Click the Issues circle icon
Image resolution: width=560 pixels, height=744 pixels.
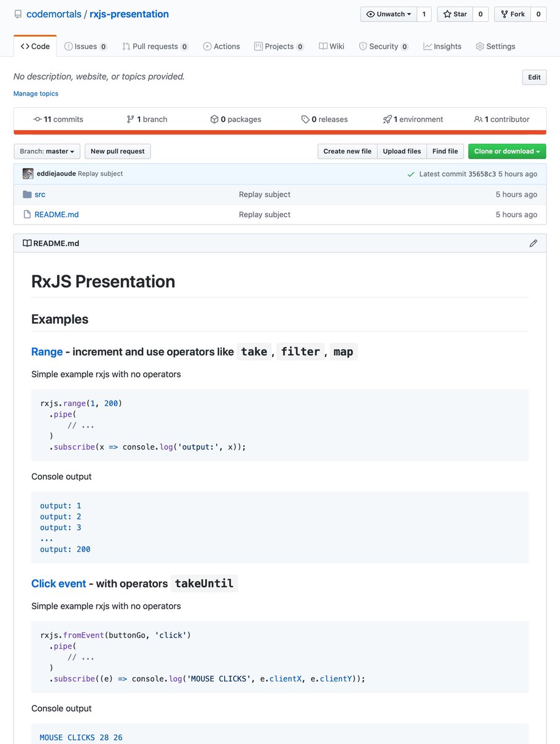[x=69, y=46]
